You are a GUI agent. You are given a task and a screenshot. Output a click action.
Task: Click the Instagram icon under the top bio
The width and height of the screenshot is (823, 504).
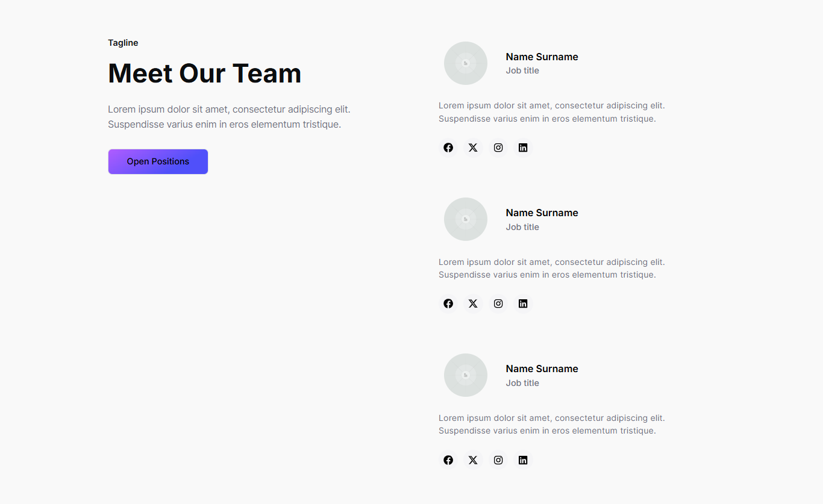point(498,148)
